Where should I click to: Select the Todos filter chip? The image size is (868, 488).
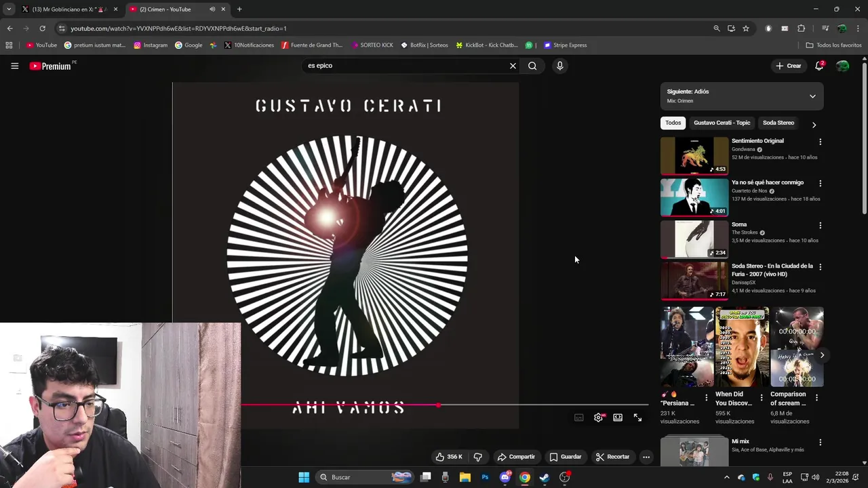673,123
